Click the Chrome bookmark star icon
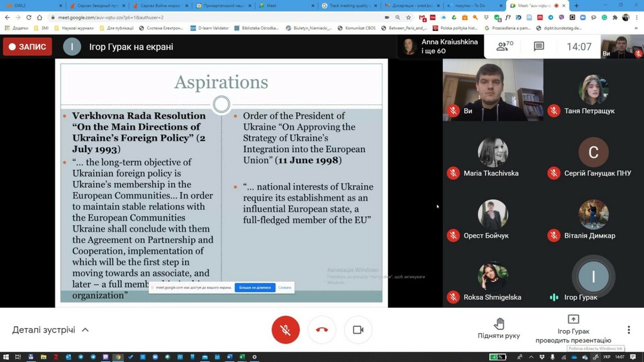This screenshot has width=644, height=362. tap(408, 18)
